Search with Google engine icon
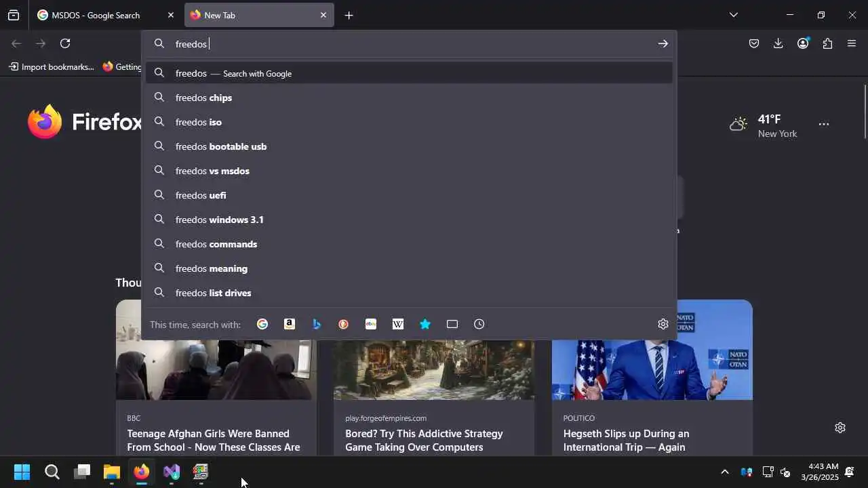 coord(262,324)
